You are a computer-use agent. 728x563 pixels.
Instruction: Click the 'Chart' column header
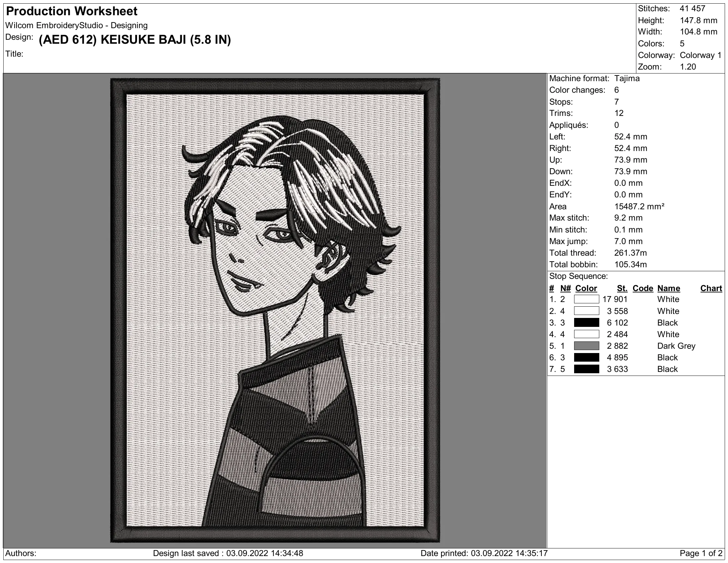point(711,288)
